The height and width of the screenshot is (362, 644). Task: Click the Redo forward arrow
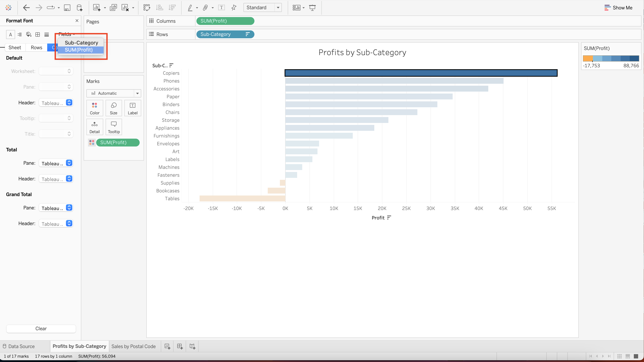click(39, 8)
